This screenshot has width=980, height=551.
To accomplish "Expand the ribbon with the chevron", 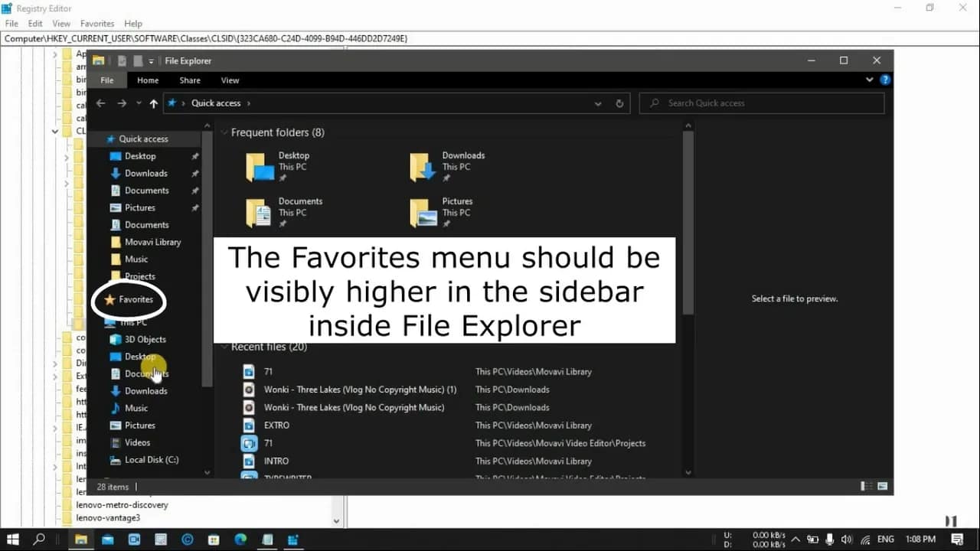I will (x=869, y=80).
